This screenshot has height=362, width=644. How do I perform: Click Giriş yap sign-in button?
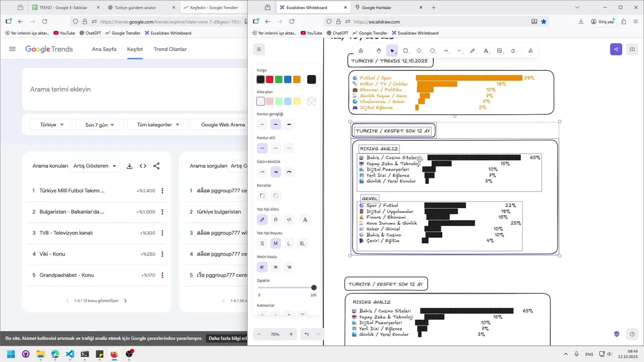(x=602, y=22)
